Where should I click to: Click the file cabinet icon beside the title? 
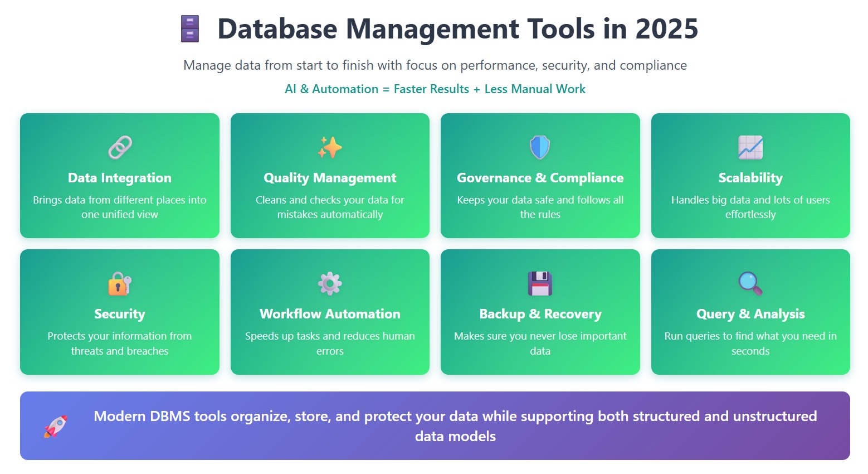click(190, 29)
